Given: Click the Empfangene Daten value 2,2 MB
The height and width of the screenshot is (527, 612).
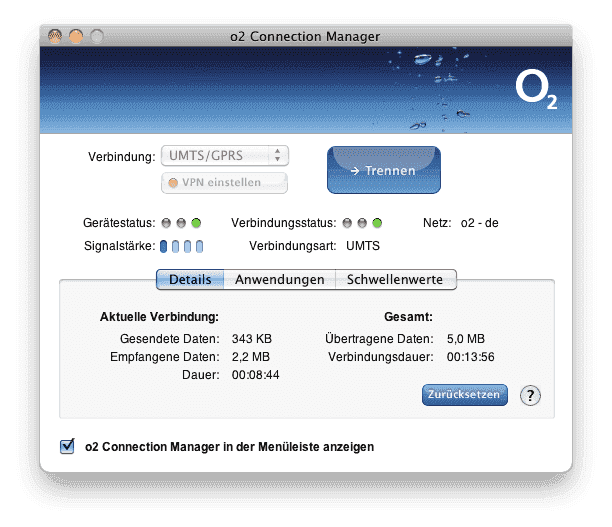Looking at the screenshot, I should pos(251,356).
